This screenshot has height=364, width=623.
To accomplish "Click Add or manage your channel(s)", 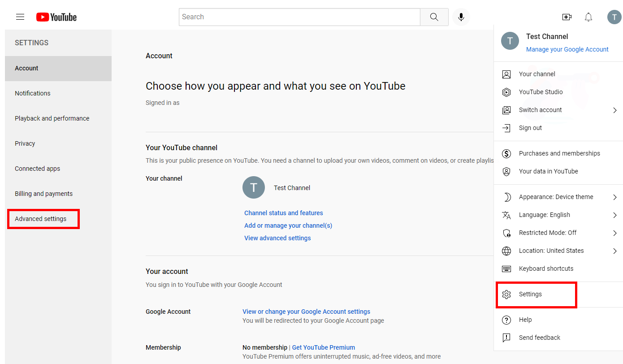I will pos(288,225).
